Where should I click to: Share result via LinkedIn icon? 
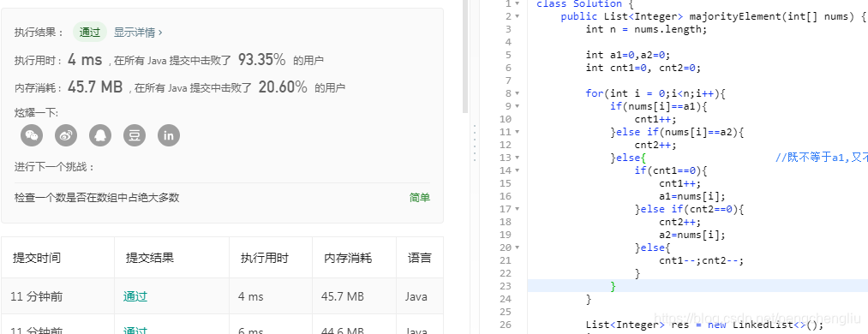[169, 135]
